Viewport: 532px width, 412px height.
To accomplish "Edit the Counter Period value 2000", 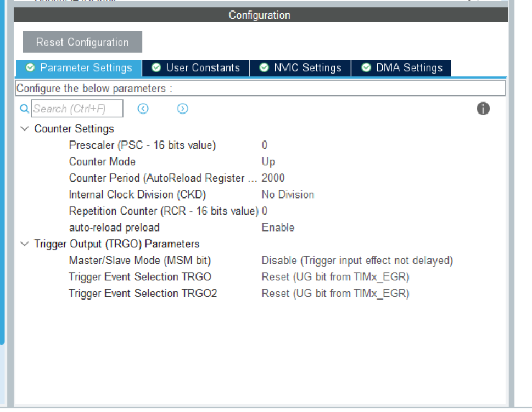I will (x=273, y=178).
